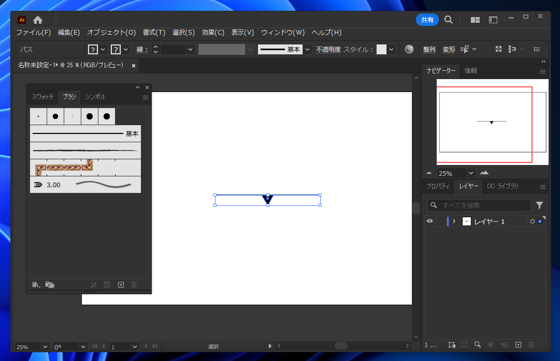Click the 不透明度 opacity label
Viewport: 560px width, 361px height.
(328, 49)
